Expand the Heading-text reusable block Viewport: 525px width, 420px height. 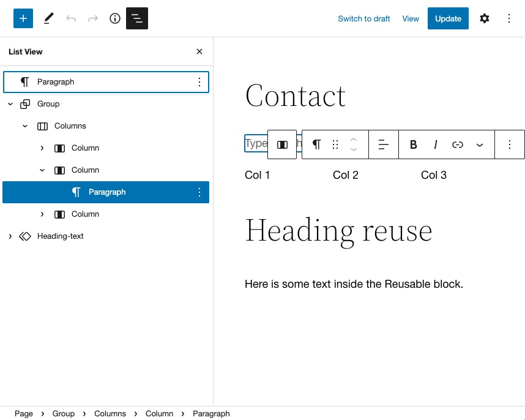click(x=10, y=236)
